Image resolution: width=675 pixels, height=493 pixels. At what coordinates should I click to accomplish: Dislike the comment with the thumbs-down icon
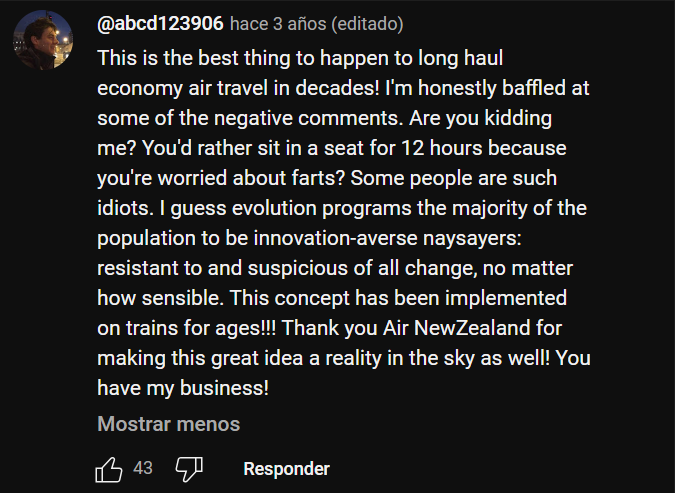click(189, 469)
